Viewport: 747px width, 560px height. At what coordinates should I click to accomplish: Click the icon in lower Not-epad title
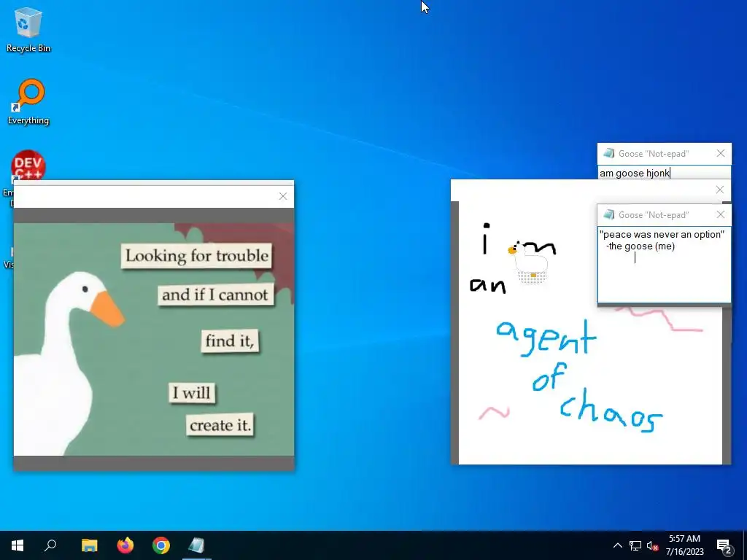[609, 215]
